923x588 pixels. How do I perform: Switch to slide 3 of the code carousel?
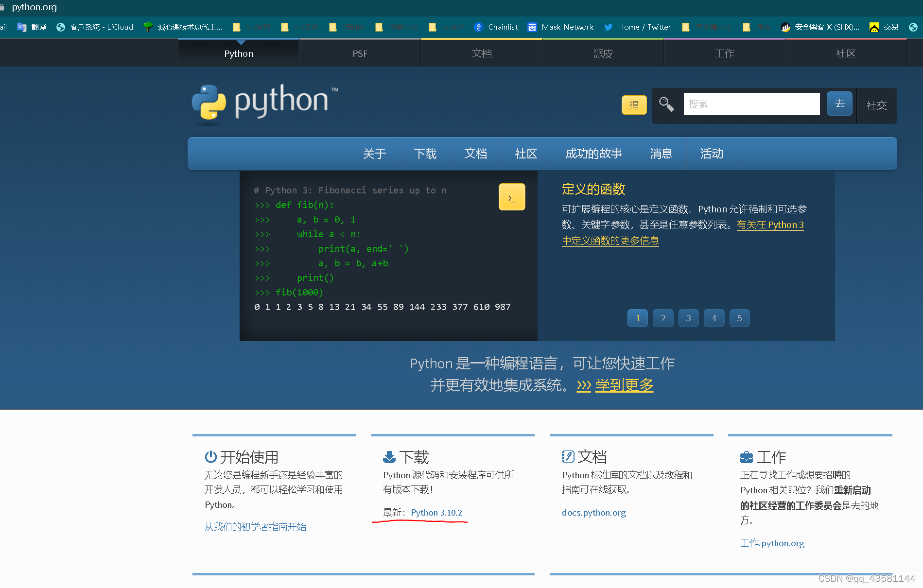689,318
